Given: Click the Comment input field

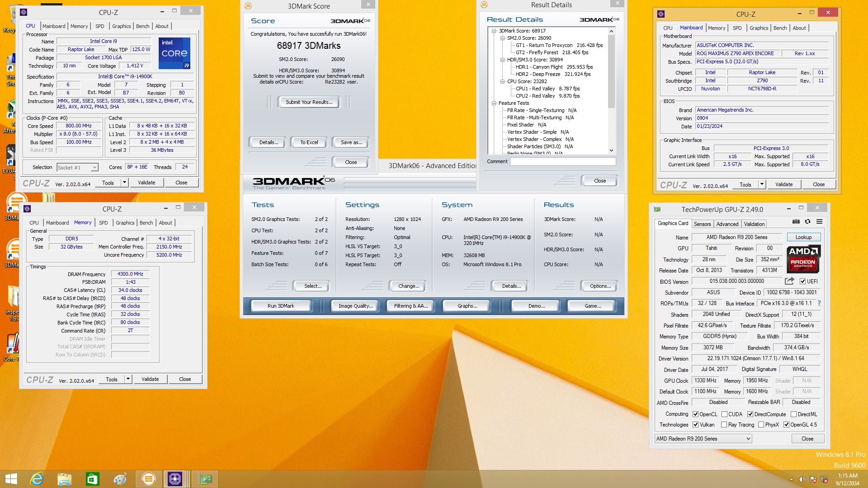Looking at the screenshot, I should [x=563, y=161].
